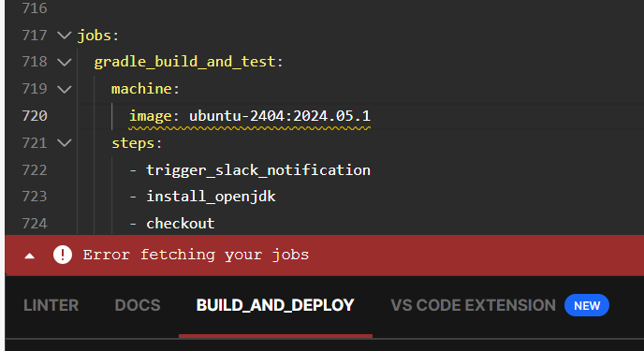
Task: Select line number 720 in the gutter
Action: click(35, 116)
